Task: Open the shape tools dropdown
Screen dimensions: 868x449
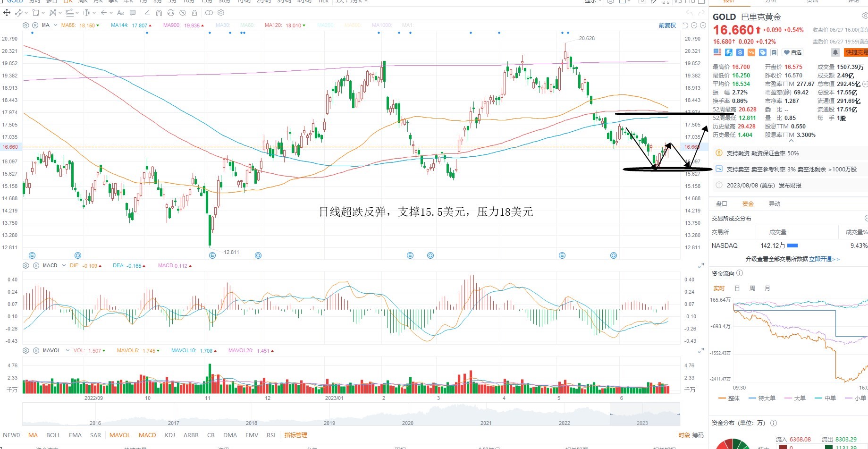Action: (43, 13)
